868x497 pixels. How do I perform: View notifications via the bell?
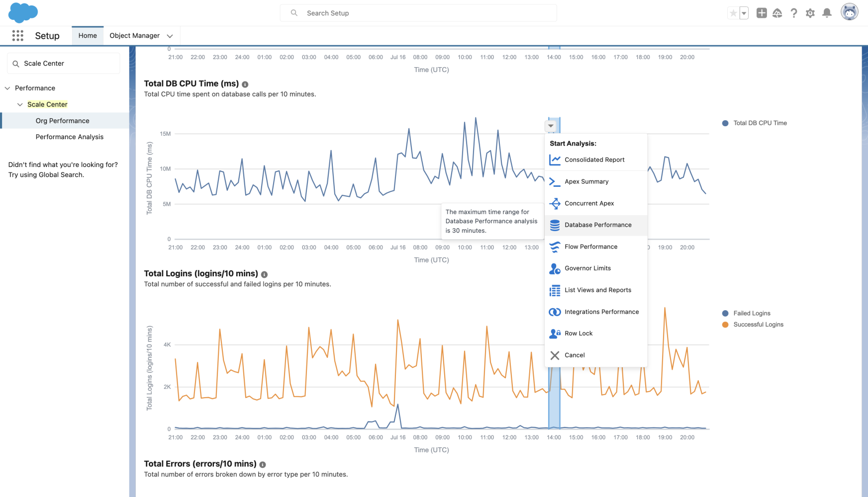coord(827,13)
